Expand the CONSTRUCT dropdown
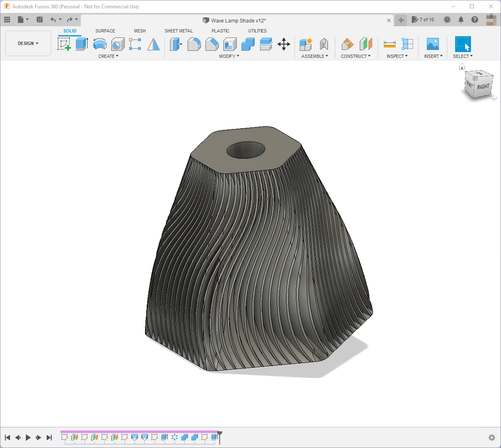Screen dimensions: 501x448 (x=356, y=56)
